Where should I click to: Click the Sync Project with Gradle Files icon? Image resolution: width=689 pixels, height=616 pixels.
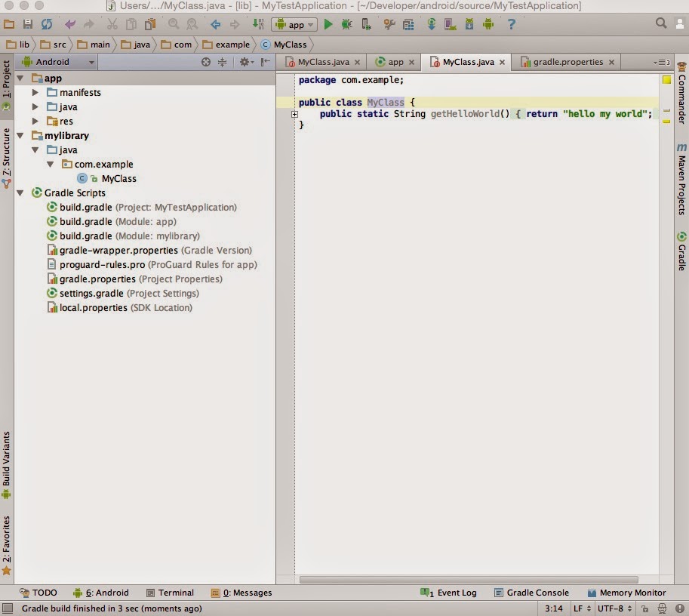(432, 24)
